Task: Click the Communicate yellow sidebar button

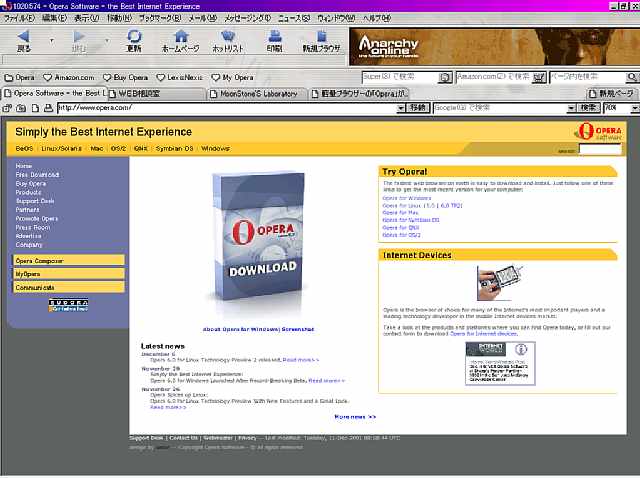Action: [x=69, y=287]
